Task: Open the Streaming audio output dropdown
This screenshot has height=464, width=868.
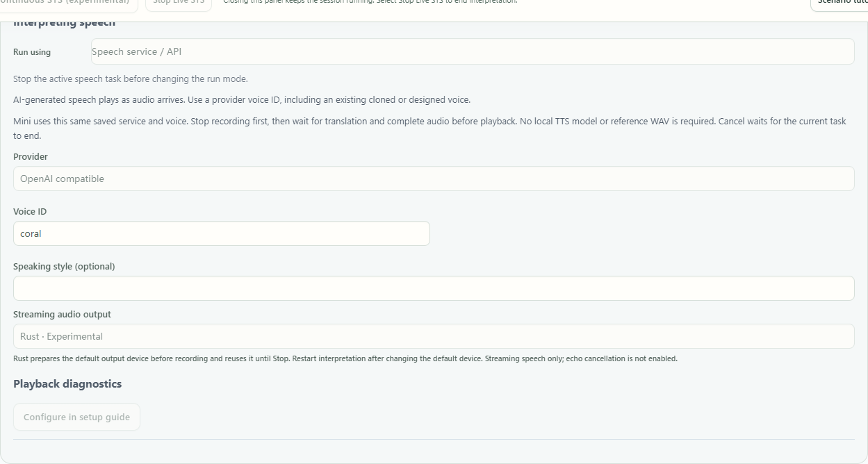Action: pyautogui.click(x=434, y=336)
